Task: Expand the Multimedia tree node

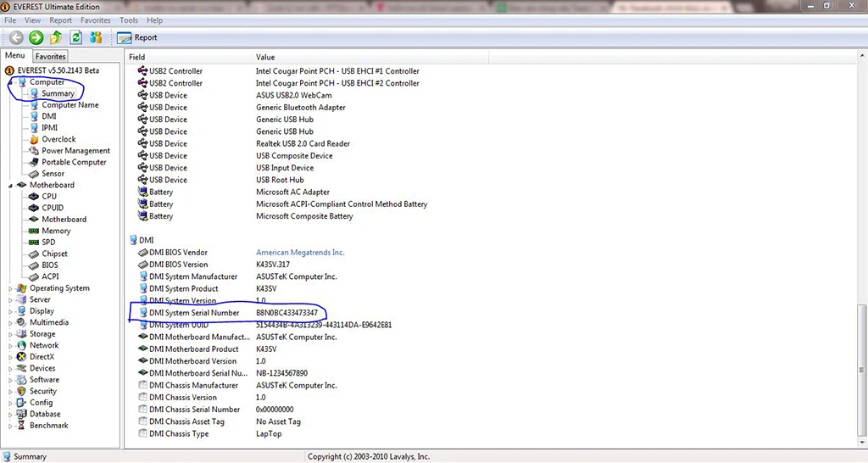Action: pyautogui.click(x=10, y=323)
